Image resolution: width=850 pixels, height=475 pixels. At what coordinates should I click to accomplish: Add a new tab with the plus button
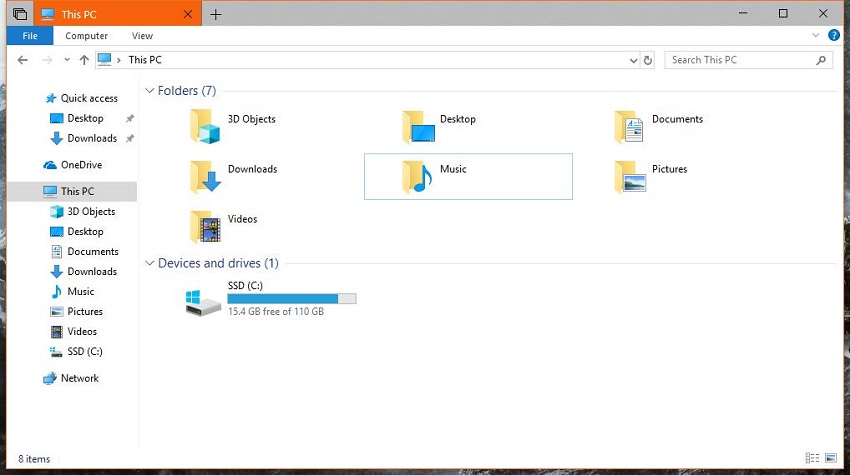[x=216, y=14]
